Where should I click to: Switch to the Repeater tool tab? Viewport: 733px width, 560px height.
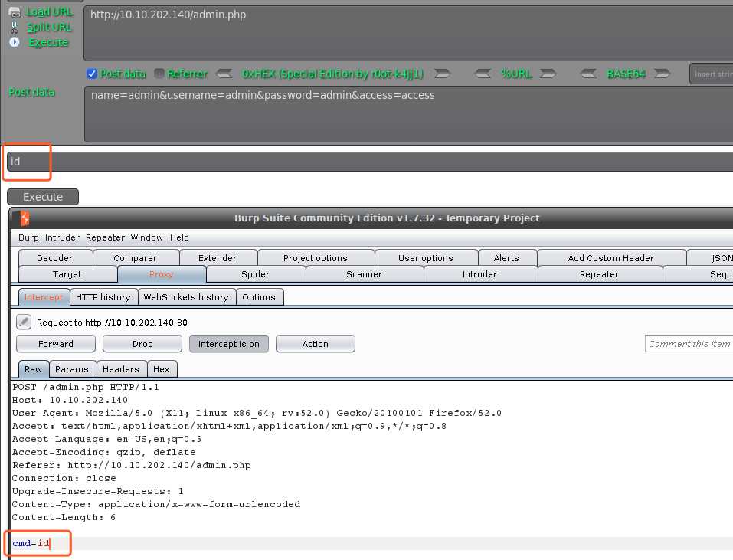[x=599, y=274]
